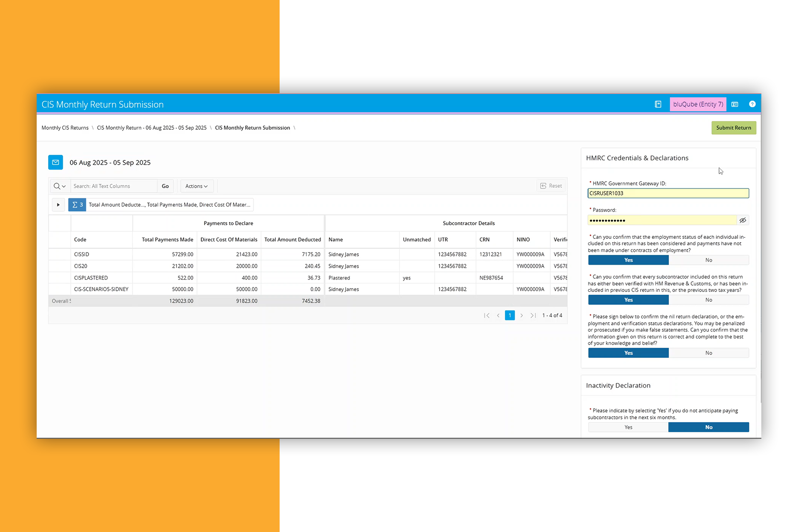Go to next page arrow in pagination

(521, 315)
